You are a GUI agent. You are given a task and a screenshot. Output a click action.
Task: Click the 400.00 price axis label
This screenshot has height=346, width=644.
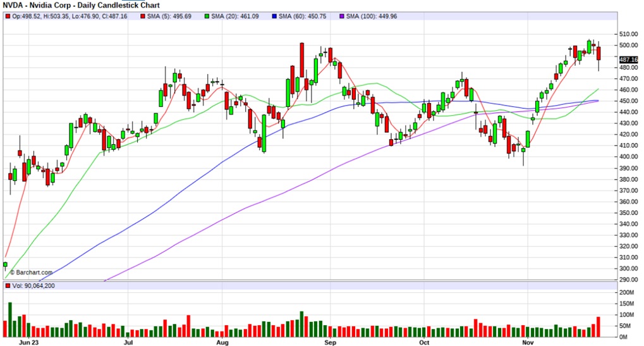pyautogui.click(x=628, y=157)
